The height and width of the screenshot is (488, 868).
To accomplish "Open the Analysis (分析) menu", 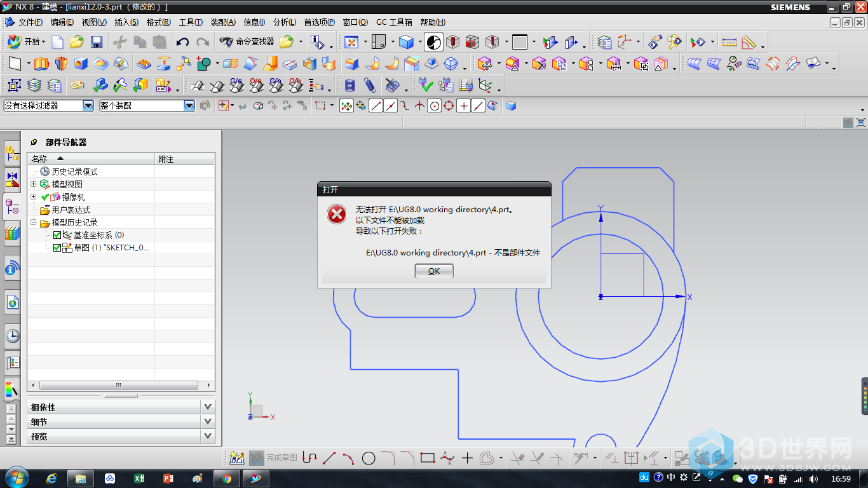I will coord(284,22).
